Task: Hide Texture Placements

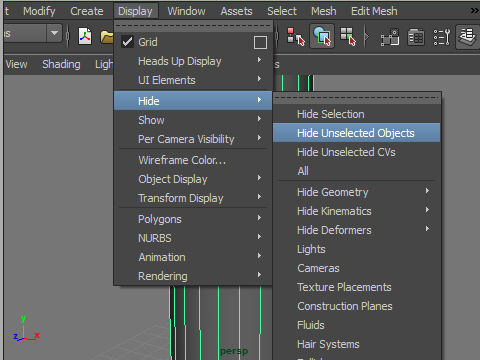Action: [357, 287]
